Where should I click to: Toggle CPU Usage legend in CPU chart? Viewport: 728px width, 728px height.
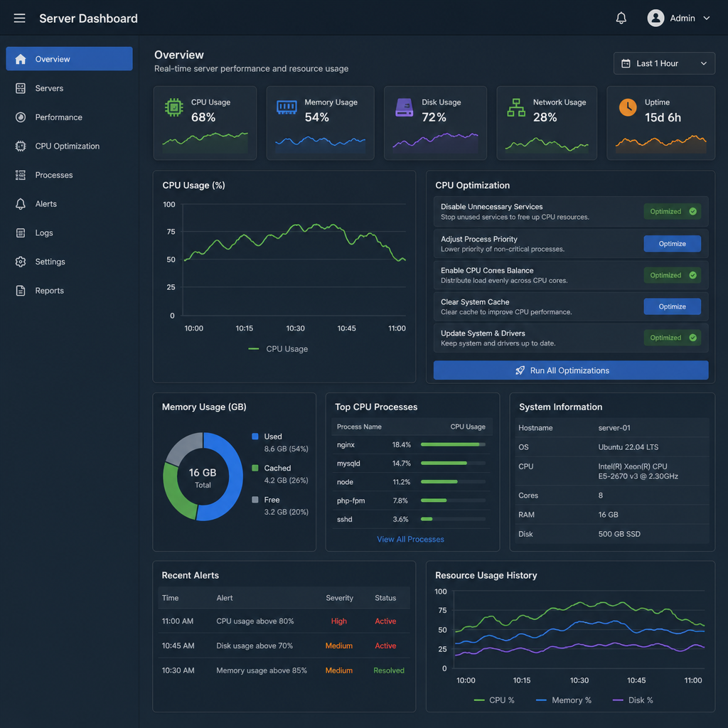click(x=278, y=348)
